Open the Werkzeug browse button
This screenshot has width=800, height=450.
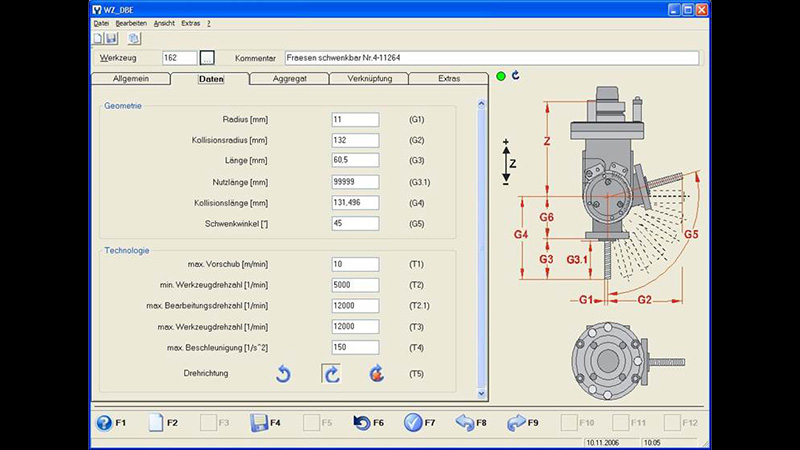[207, 58]
